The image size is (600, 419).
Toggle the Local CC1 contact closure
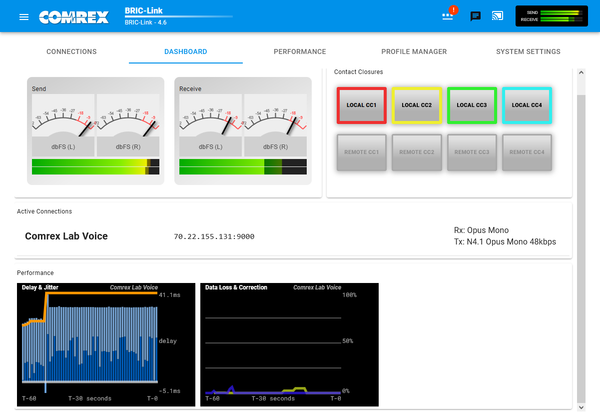[x=362, y=105]
